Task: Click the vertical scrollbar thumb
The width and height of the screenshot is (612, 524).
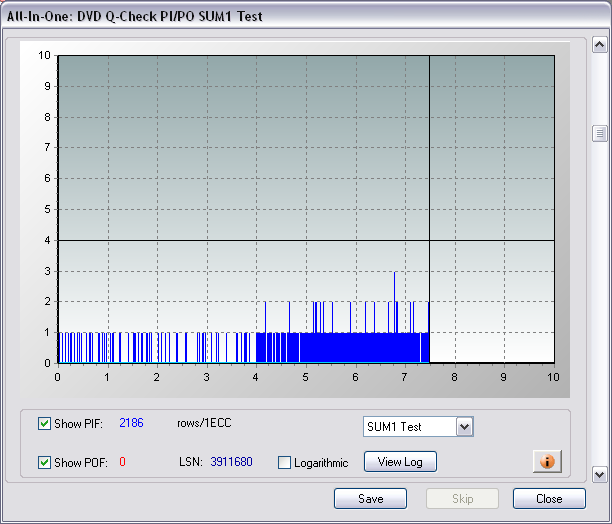Action: (600, 134)
